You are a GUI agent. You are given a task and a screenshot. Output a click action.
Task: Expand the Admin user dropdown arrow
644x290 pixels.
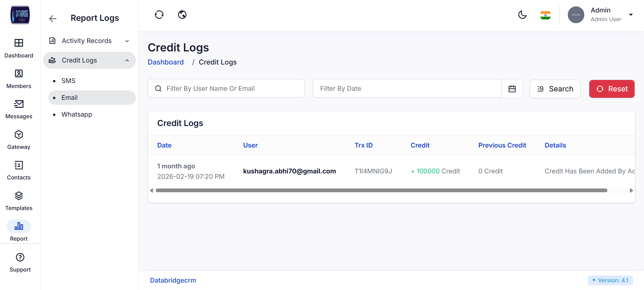631,15
